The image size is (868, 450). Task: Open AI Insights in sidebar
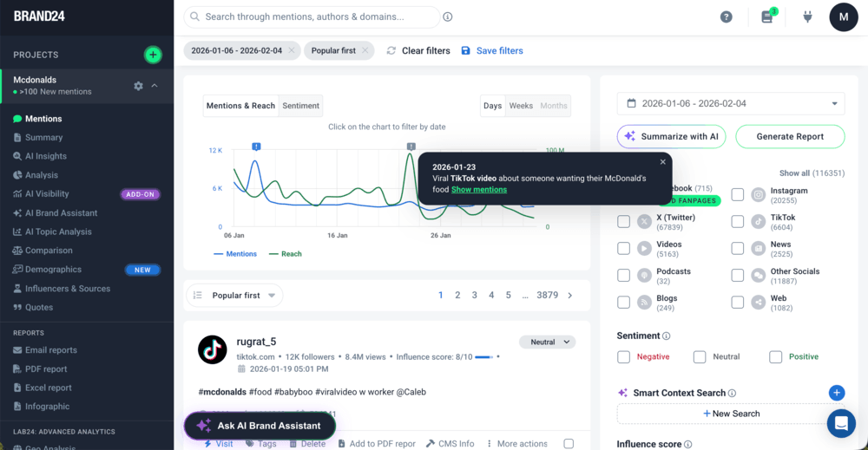(46, 156)
